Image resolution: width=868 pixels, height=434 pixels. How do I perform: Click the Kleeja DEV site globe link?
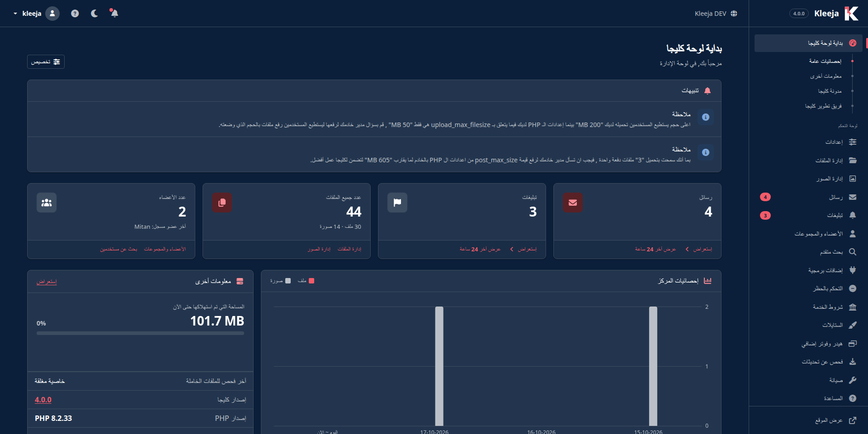(716, 14)
